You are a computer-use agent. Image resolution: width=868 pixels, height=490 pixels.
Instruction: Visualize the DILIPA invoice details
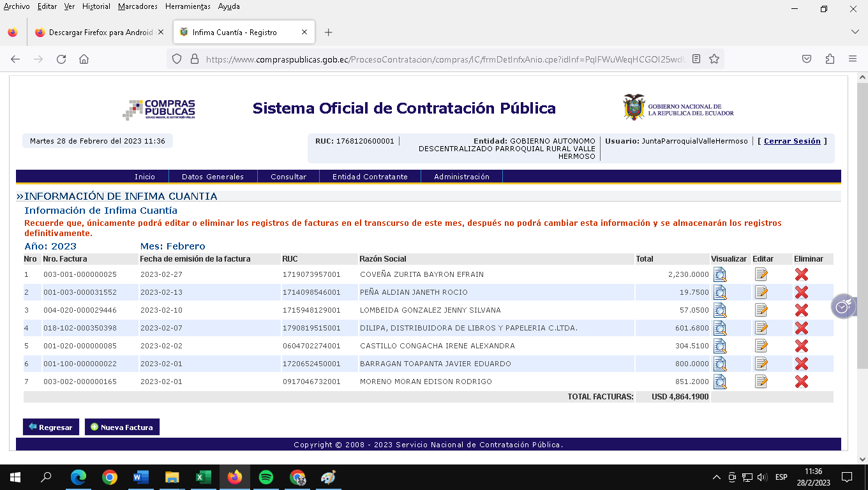(x=720, y=328)
